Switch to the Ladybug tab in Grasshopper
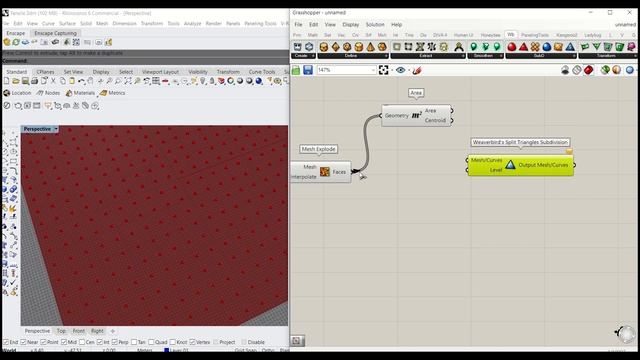Screen dimensions: 640x360 point(593,35)
